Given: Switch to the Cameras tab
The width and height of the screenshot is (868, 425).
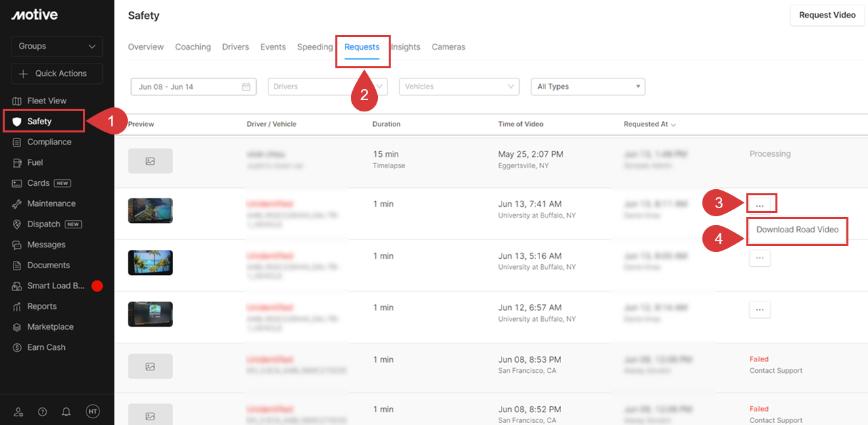Looking at the screenshot, I should pyautogui.click(x=448, y=47).
